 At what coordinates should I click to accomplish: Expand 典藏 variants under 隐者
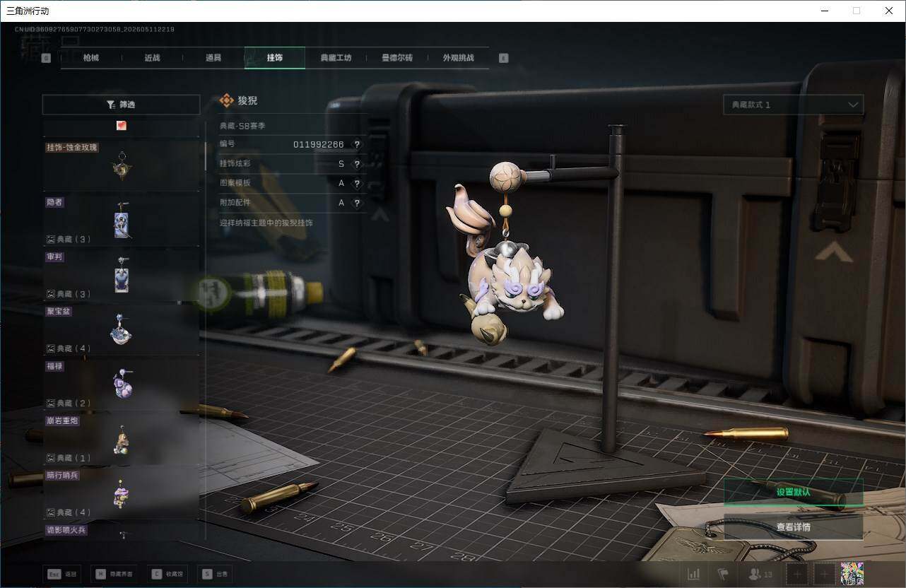[69, 240]
